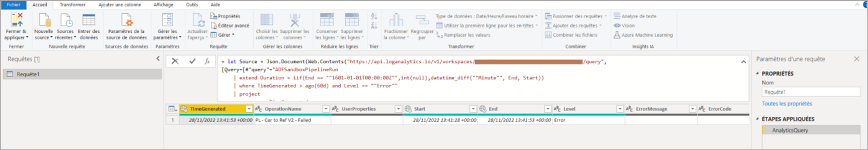Select the AnalyticsQuery applied step

(x=811, y=130)
